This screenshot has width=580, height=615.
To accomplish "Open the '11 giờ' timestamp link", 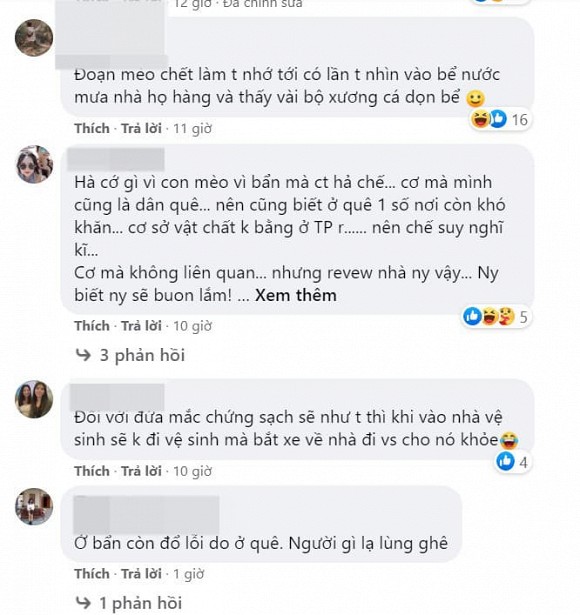I will click(x=193, y=128).
